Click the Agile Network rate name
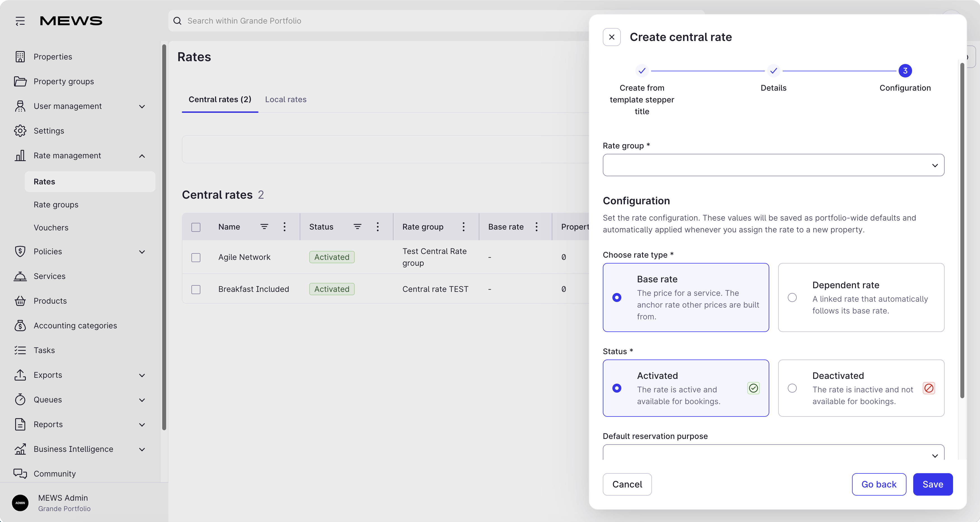Screen dimensions: 980x522 [244, 258]
